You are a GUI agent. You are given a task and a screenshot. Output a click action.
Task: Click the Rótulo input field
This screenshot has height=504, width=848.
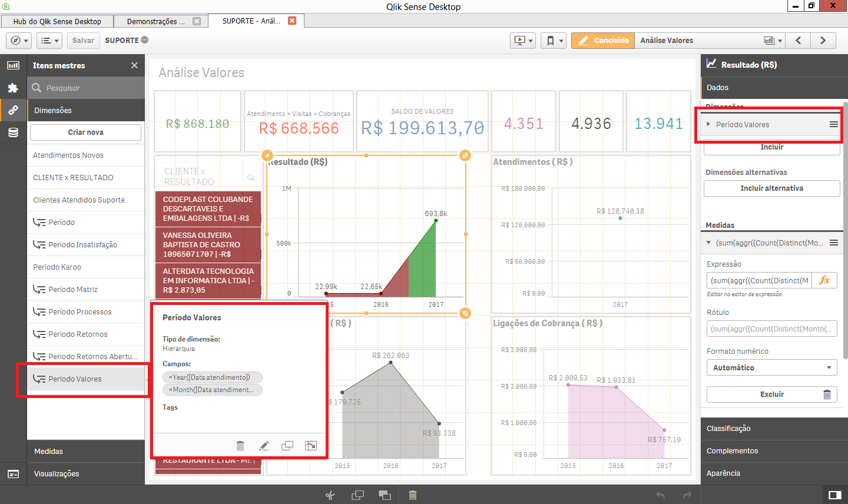(772, 329)
